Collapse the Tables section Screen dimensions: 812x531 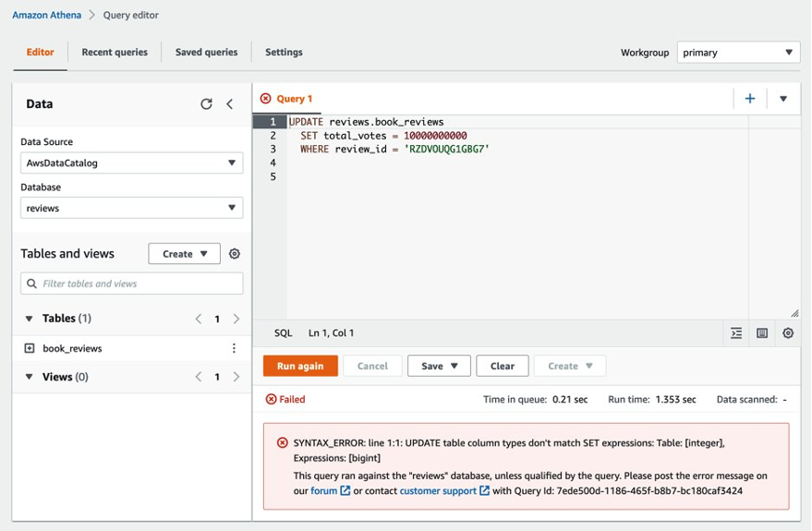pyautogui.click(x=29, y=319)
